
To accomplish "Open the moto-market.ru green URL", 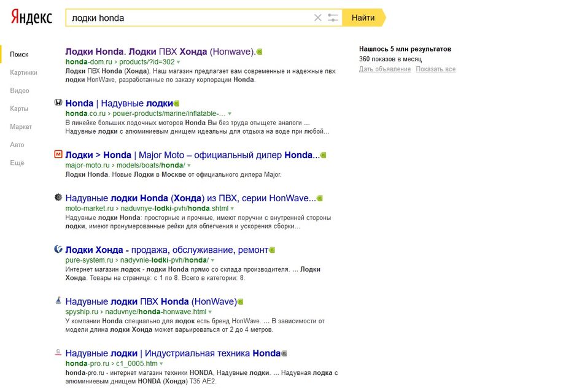I will click(89, 209).
